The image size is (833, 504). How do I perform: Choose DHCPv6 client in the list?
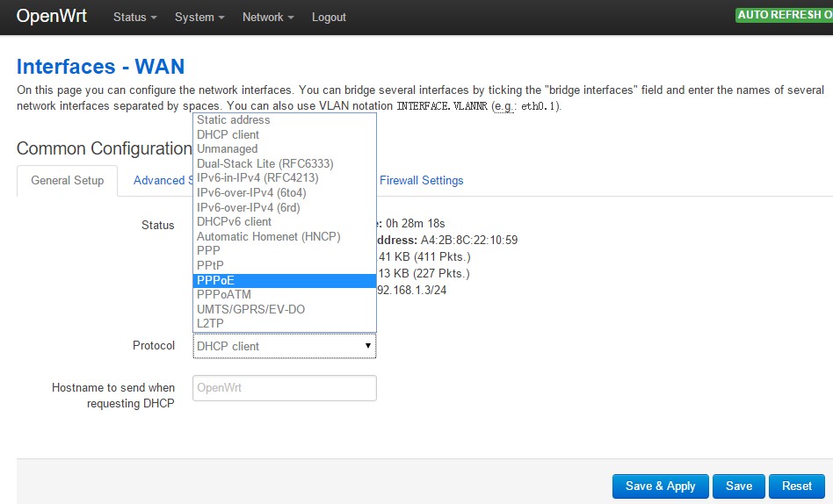(234, 222)
